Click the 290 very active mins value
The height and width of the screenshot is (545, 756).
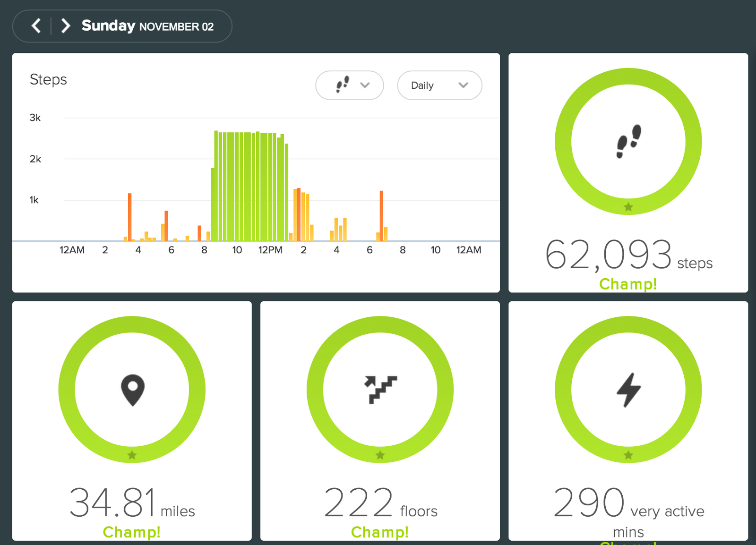[x=628, y=512]
